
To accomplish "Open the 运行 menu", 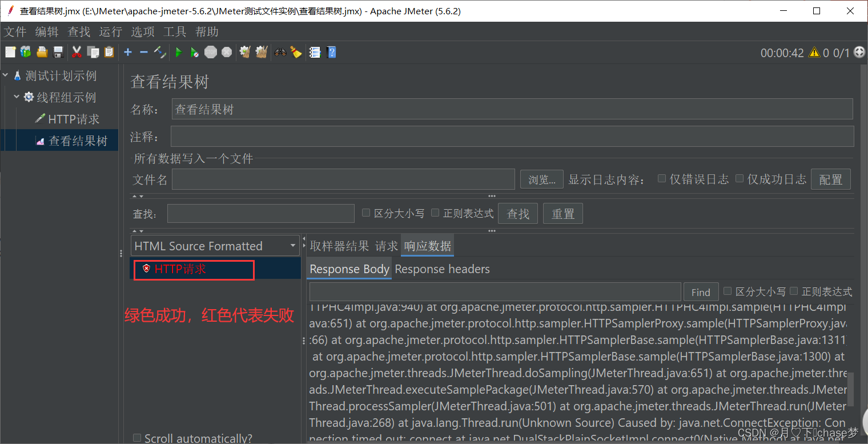I will click(x=111, y=32).
